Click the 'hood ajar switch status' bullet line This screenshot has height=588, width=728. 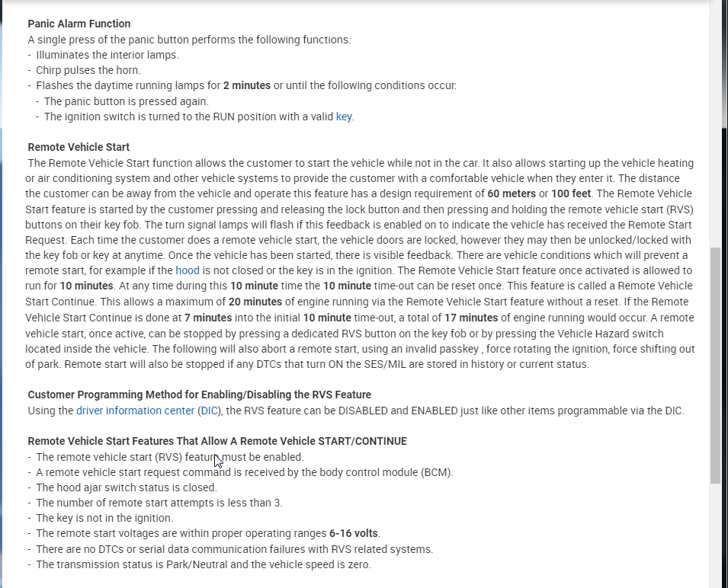127,487
